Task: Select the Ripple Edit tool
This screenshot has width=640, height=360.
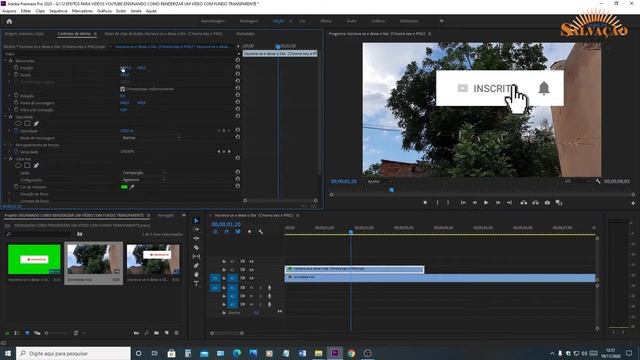Action: [x=196, y=238]
